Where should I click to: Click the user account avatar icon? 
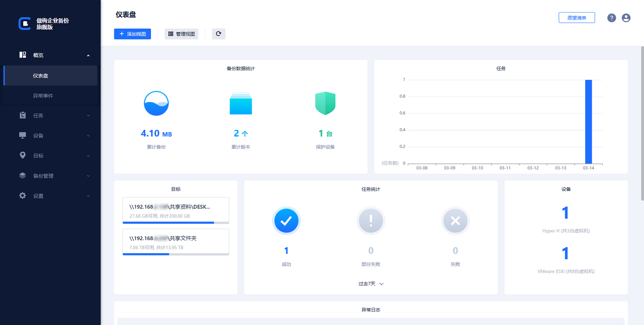626,18
